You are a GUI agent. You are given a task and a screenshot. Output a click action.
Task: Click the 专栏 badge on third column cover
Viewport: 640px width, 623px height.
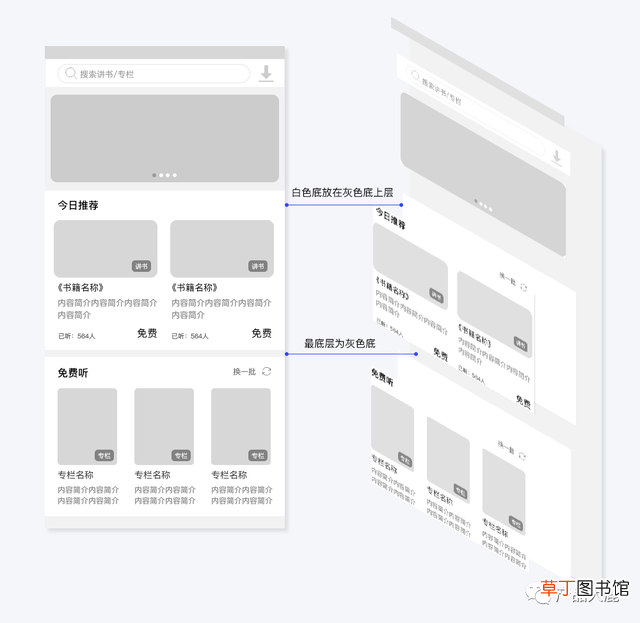(x=258, y=456)
